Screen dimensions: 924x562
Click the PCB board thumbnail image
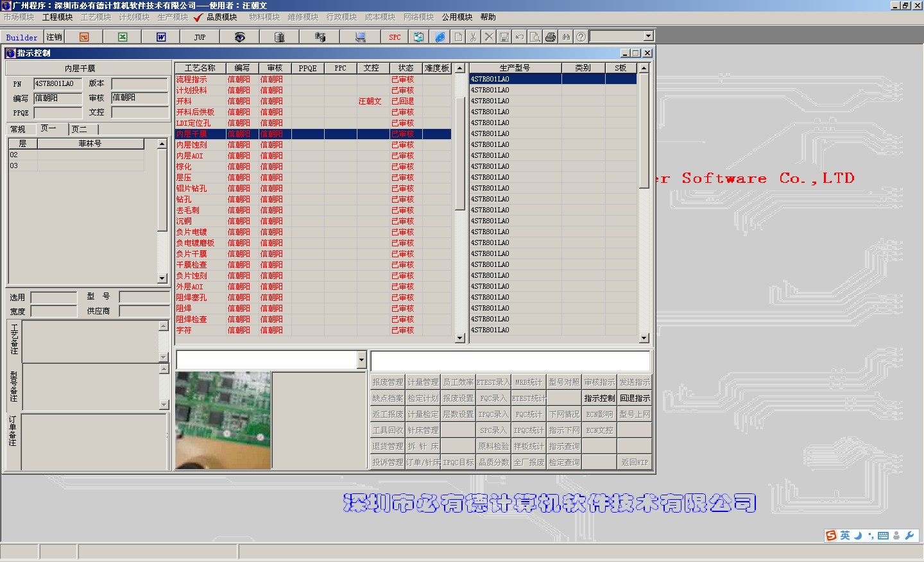pos(223,420)
